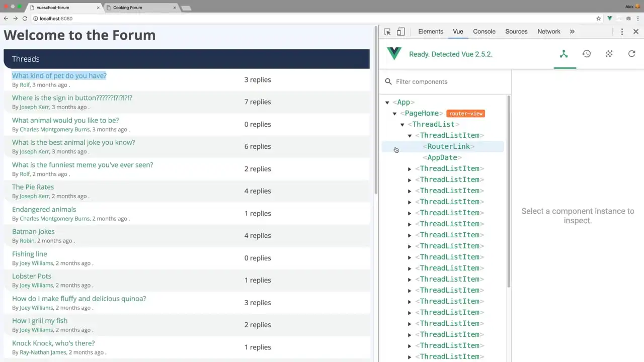
Task: Switch to the Console tab
Action: pyautogui.click(x=484, y=31)
